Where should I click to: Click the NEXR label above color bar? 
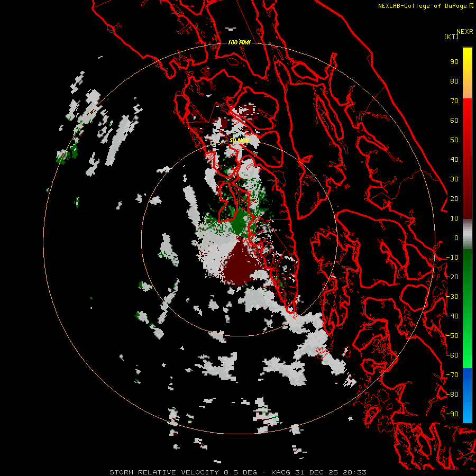[464, 32]
